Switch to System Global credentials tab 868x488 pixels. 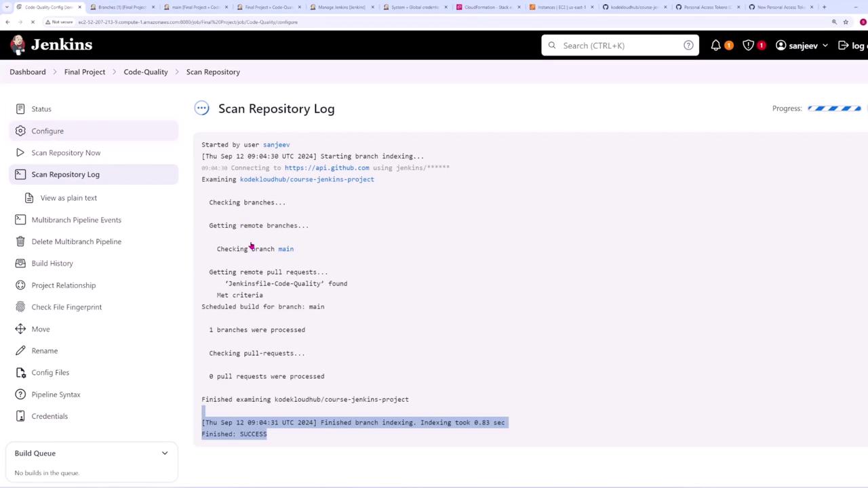point(415,7)
